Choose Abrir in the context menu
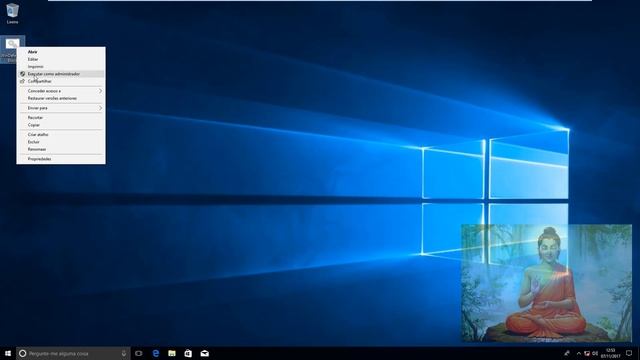This screenshot has height=360, width=640. [60, 52]
